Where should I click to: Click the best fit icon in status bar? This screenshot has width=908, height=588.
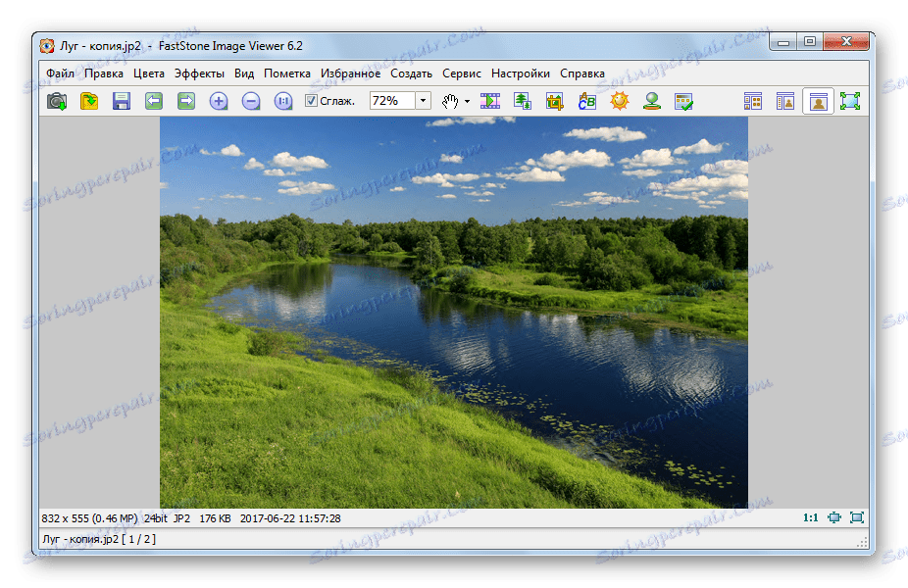[x=834, y=517]
